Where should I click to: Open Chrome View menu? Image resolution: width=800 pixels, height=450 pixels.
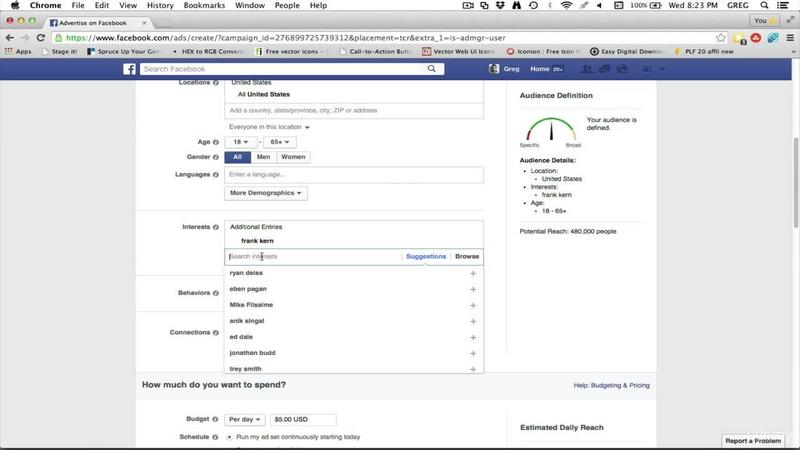[128, 5]
